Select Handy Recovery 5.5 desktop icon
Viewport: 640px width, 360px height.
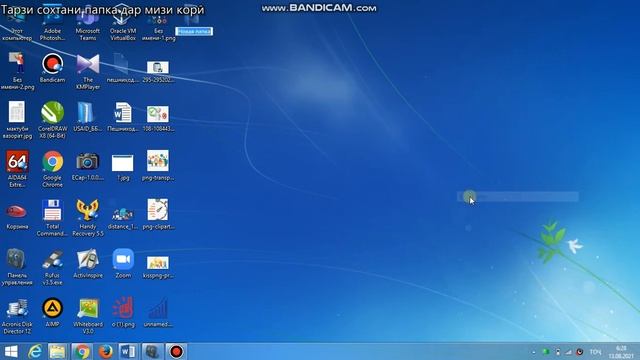tap(88, 218)
